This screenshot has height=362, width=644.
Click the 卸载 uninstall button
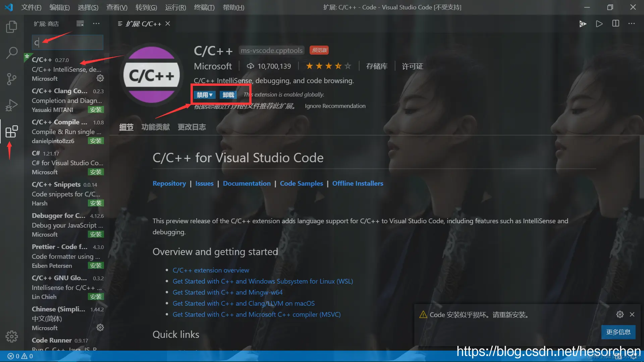click(x=228, y=95)
